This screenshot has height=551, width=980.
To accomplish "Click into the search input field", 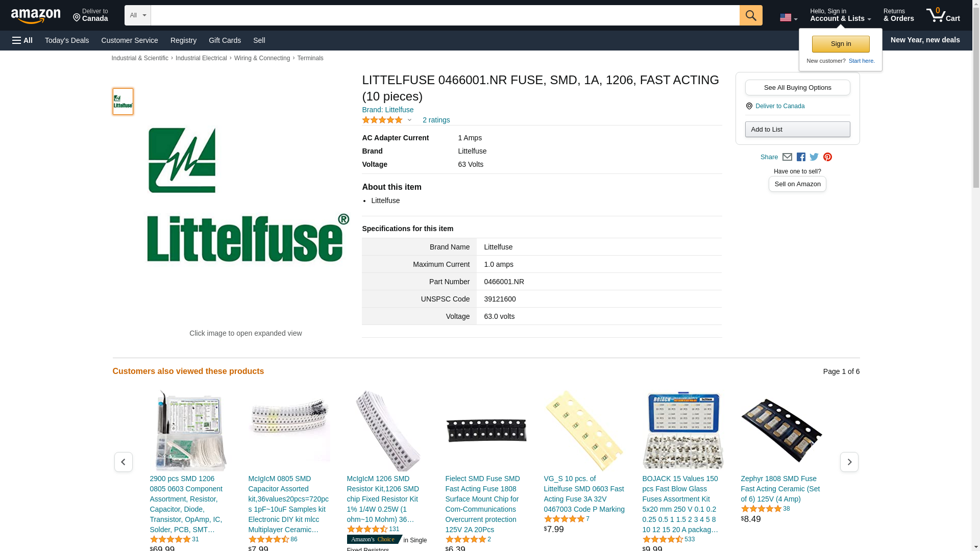I will point(445,15).
